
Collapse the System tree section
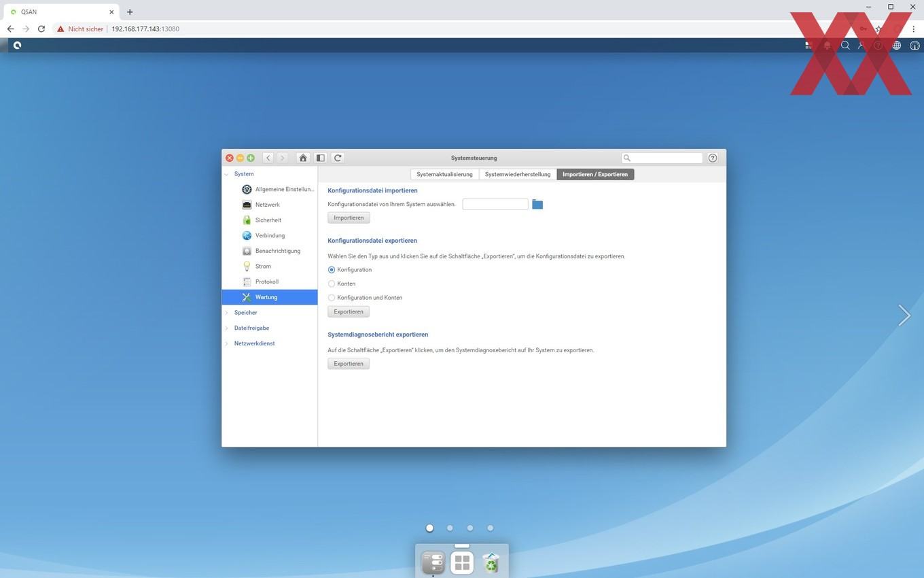click(227, 174)
